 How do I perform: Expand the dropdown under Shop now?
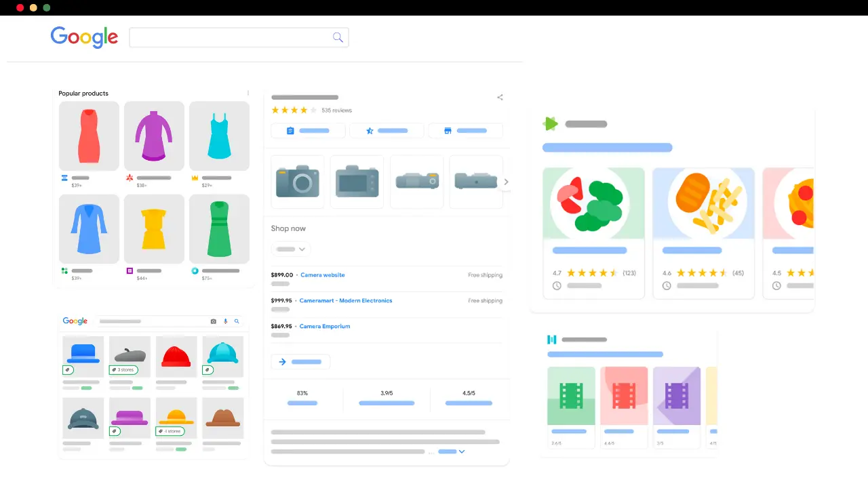[x=291, y=249]
